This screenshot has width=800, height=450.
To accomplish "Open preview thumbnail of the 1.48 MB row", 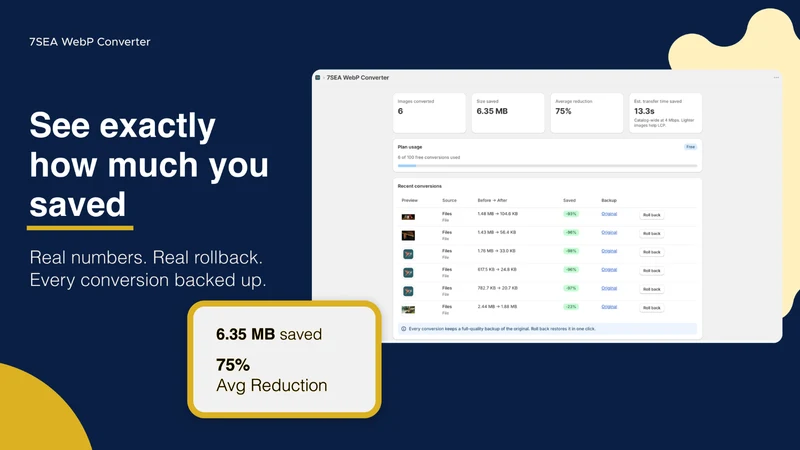I will 408,217.
